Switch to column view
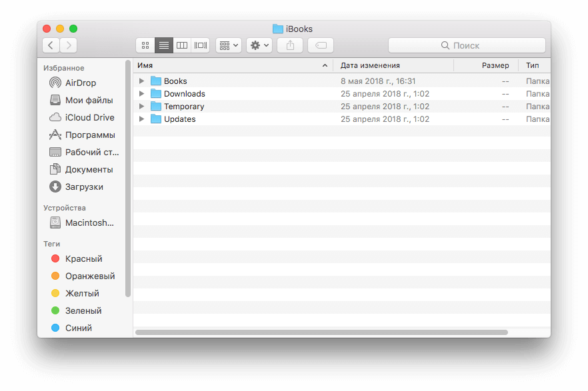Image resolution: width=588 pixels, height=391 pixels. [182, 45]
